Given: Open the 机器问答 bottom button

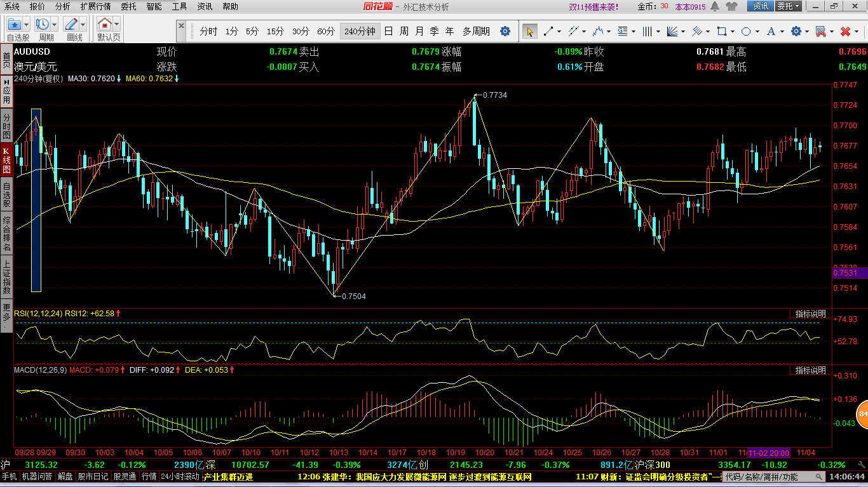Looking at the screenshot, I should (37, 476).
